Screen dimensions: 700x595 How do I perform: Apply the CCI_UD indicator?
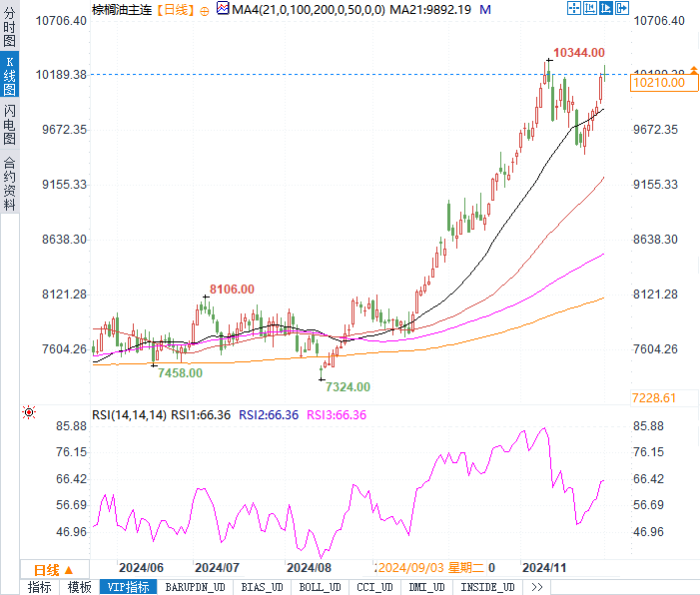point(373,587)
